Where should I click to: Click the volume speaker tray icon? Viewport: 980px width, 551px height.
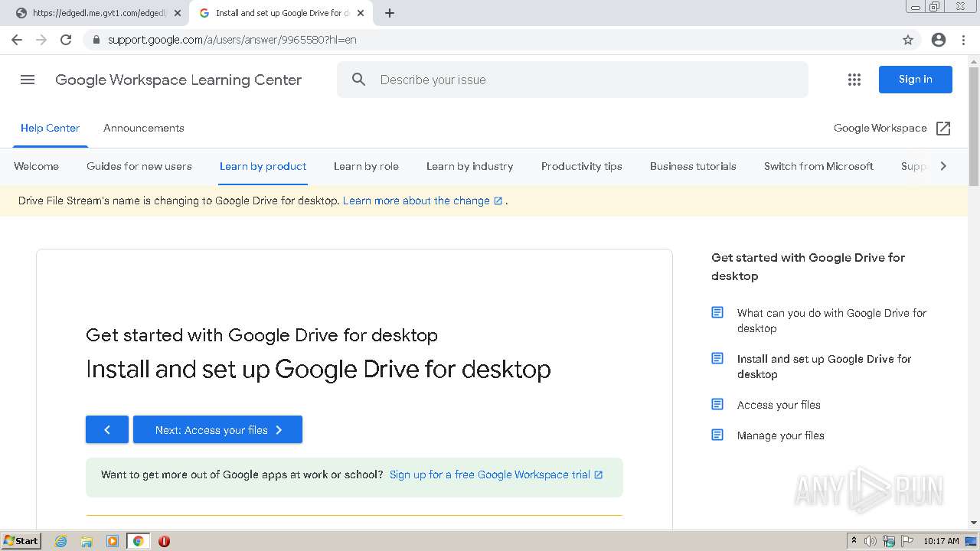tap(871, 541)
